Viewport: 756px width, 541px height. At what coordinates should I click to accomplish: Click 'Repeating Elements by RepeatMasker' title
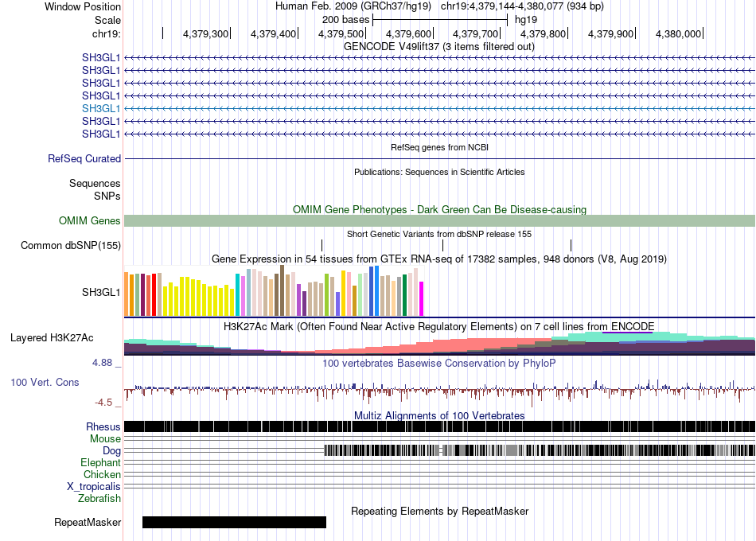click(x=439, y=511)
